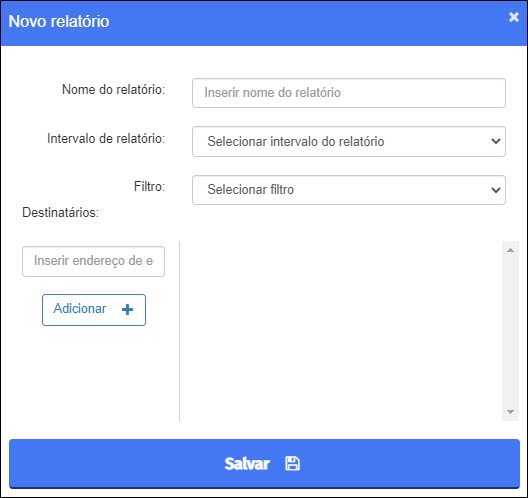Click the Salvar button
Image resolution: width=528 pixels, height=498 pixels.
(x=264, y=463)
